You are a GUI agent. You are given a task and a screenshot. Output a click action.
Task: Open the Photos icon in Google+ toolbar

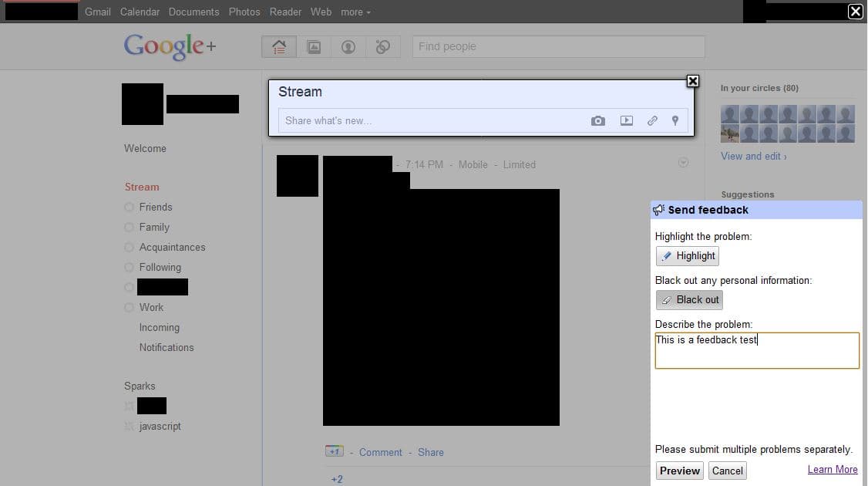click(x=314, y=47)
